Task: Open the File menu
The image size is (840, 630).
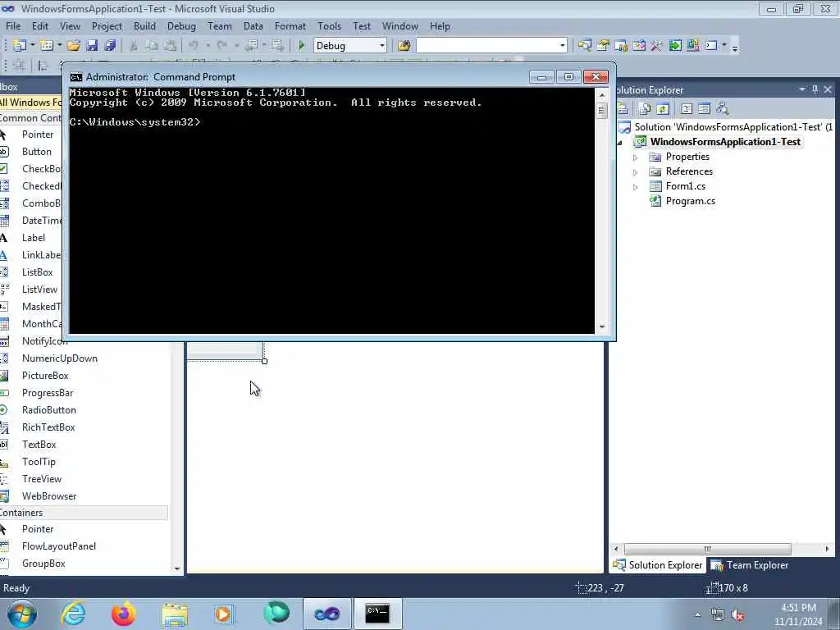Action: [13, 26]
